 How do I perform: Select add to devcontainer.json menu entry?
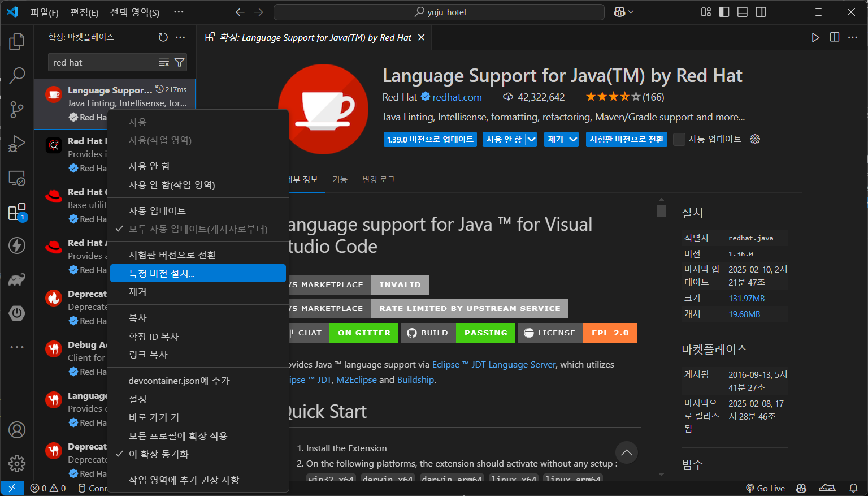[x=198, y=381]
